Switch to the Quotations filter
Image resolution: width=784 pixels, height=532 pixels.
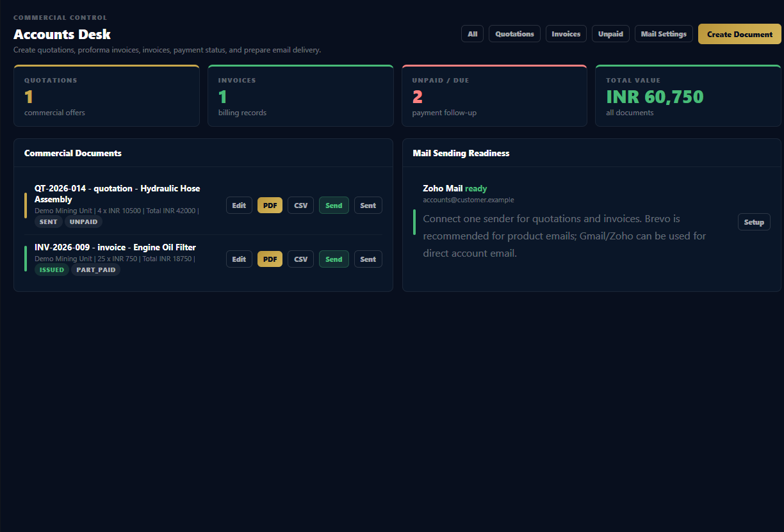click(x=514, y=34)
